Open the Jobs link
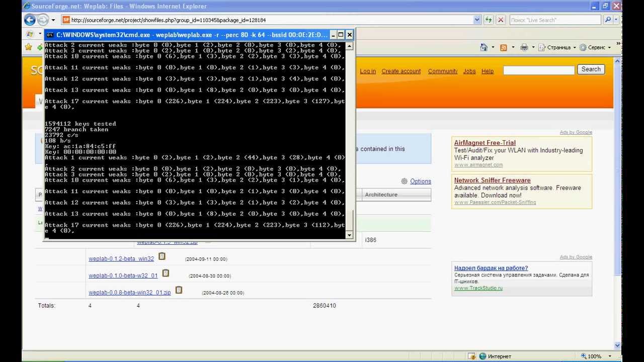The height and width of the screenshot is (362, 644). coord(469,71)
